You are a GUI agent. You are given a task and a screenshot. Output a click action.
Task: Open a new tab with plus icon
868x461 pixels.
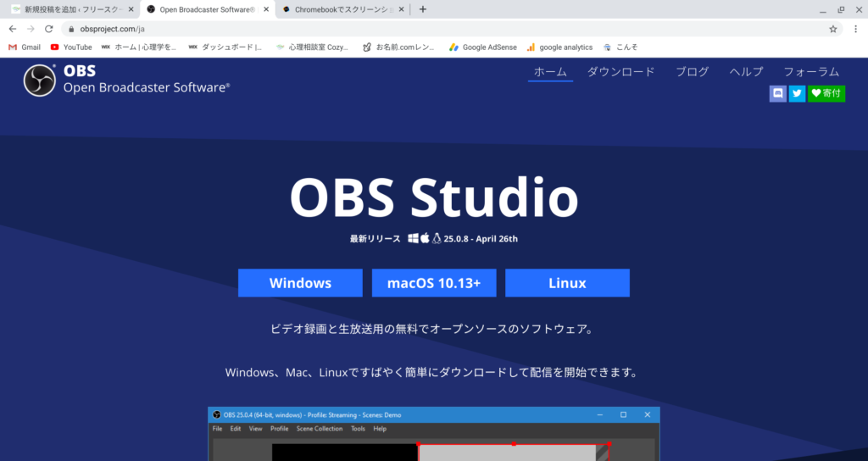(x=423, y=9)
